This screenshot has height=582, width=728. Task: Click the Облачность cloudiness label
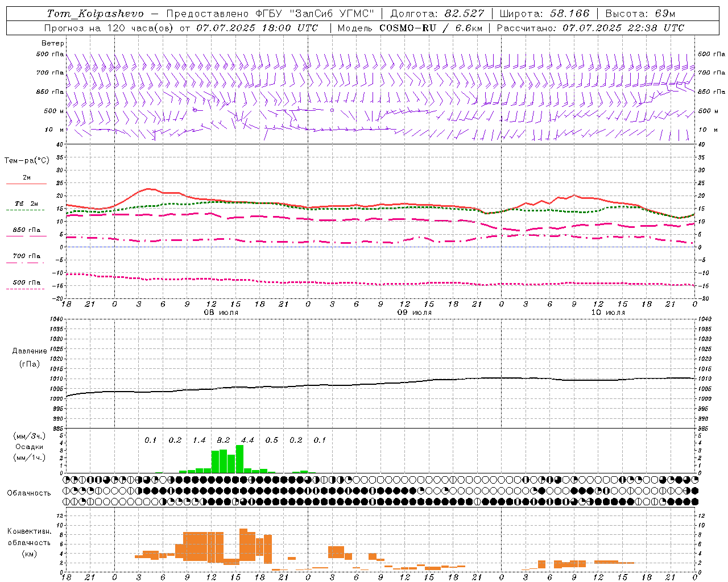tap(29, 493)
